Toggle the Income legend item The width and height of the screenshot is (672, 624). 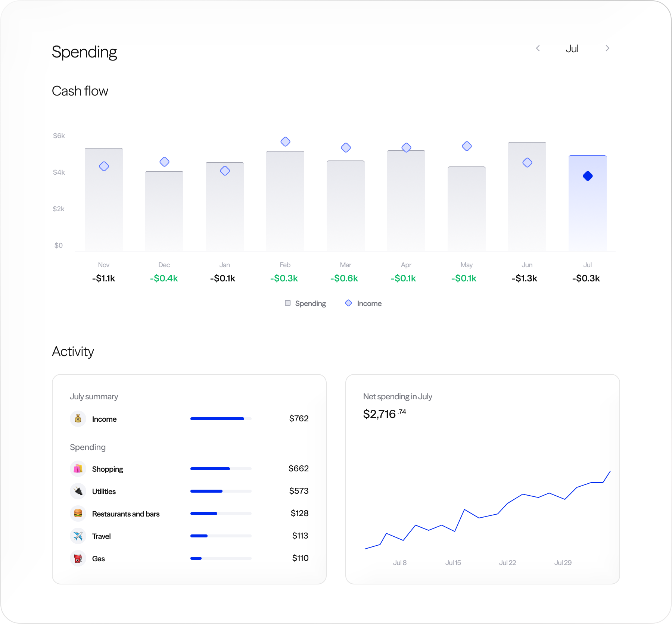click(x=363, y=303)
